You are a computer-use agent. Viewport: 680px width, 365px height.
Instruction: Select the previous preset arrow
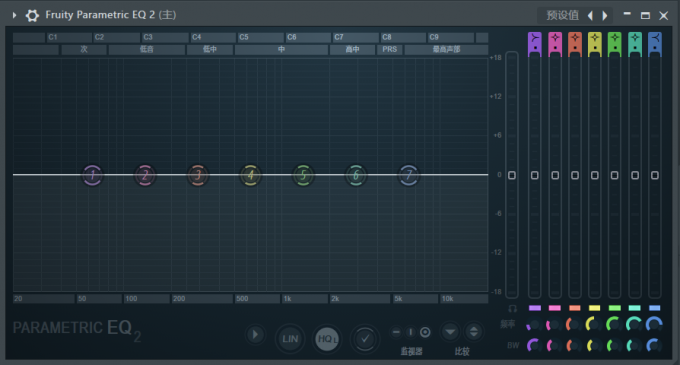click(590, 16)
